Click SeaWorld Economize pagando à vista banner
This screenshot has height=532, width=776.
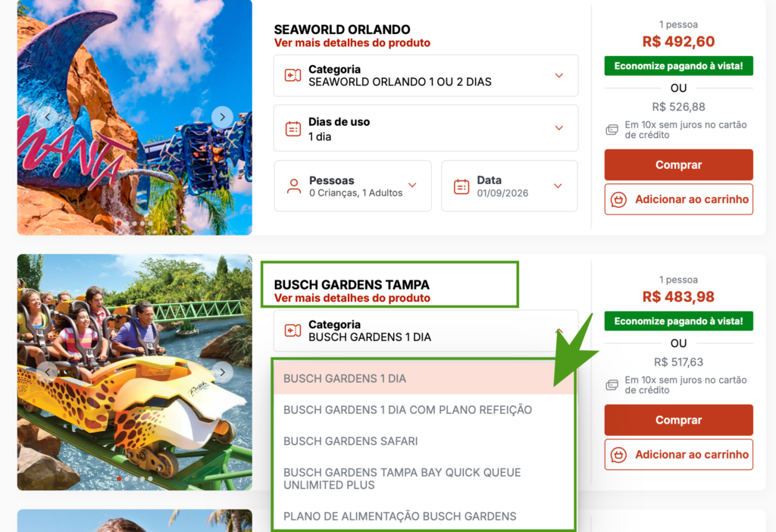click(678, 66)
